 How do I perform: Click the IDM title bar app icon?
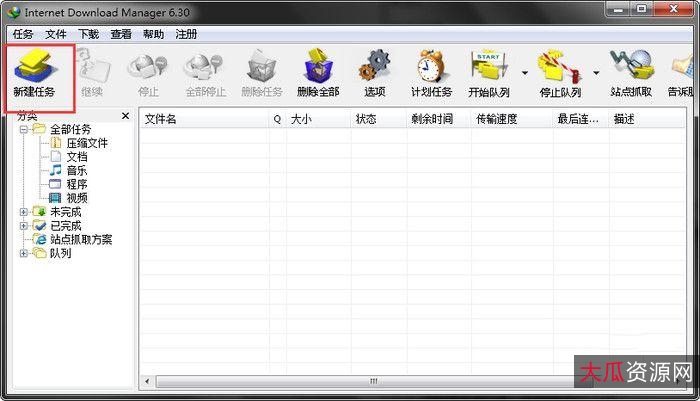coord(15,12)
